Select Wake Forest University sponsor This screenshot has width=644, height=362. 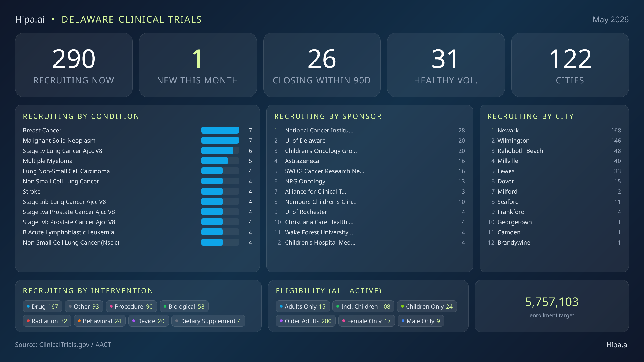(x=369, y=232)
